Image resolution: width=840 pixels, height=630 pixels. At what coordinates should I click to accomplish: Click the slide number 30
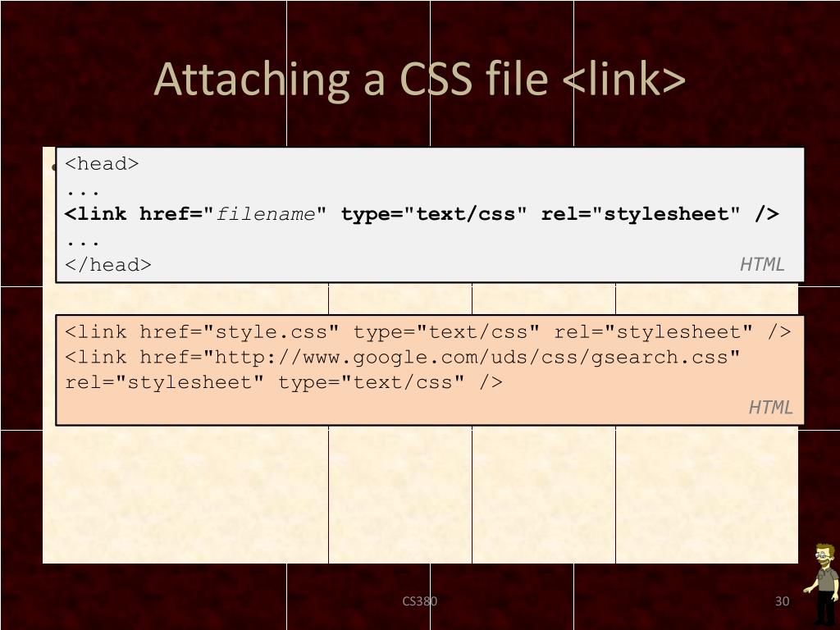pyautogui.click(x=782, y=601)
